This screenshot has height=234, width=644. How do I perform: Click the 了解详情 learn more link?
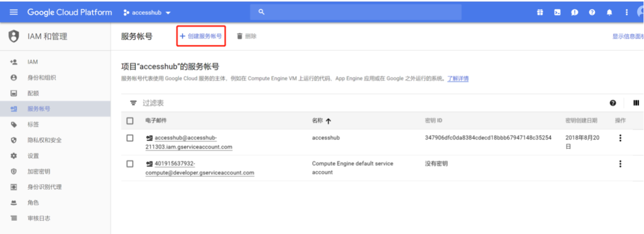458,79
